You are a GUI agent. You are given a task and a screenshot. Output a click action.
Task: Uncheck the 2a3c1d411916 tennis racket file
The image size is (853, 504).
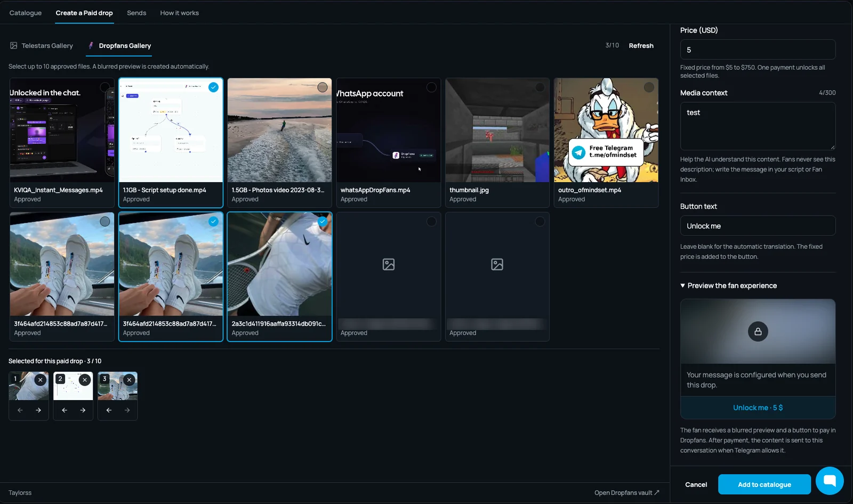click(x=323, y=221)
